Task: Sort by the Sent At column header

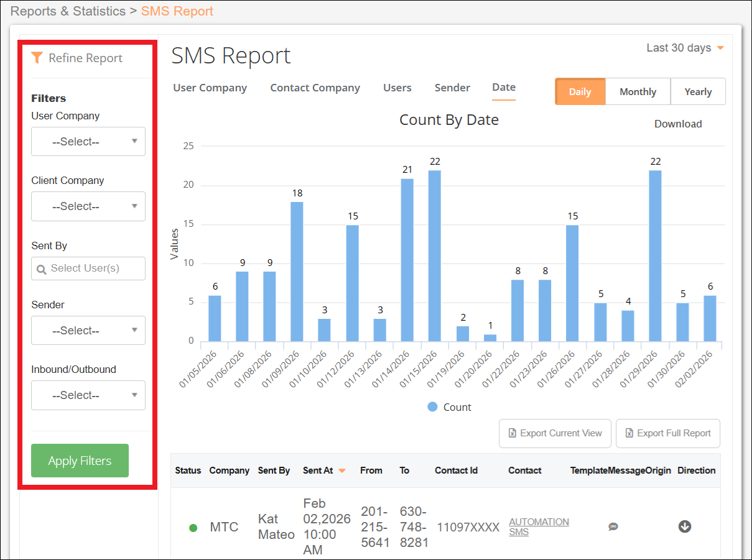Action: coord(318,470)
